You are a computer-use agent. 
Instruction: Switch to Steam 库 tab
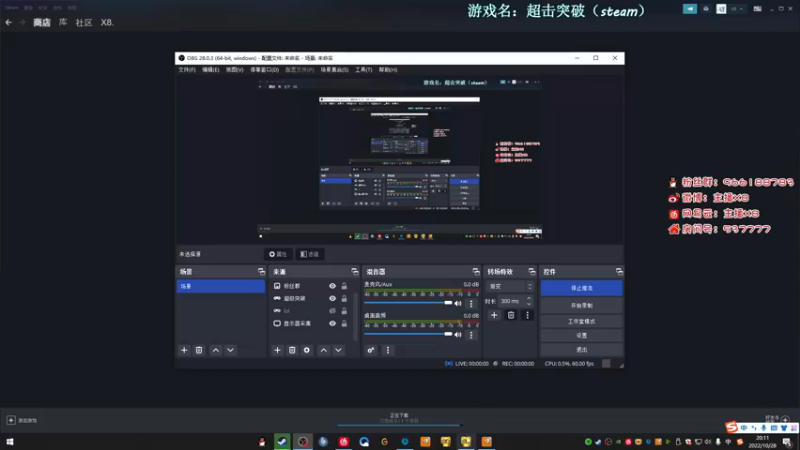(x=63, y=22)
